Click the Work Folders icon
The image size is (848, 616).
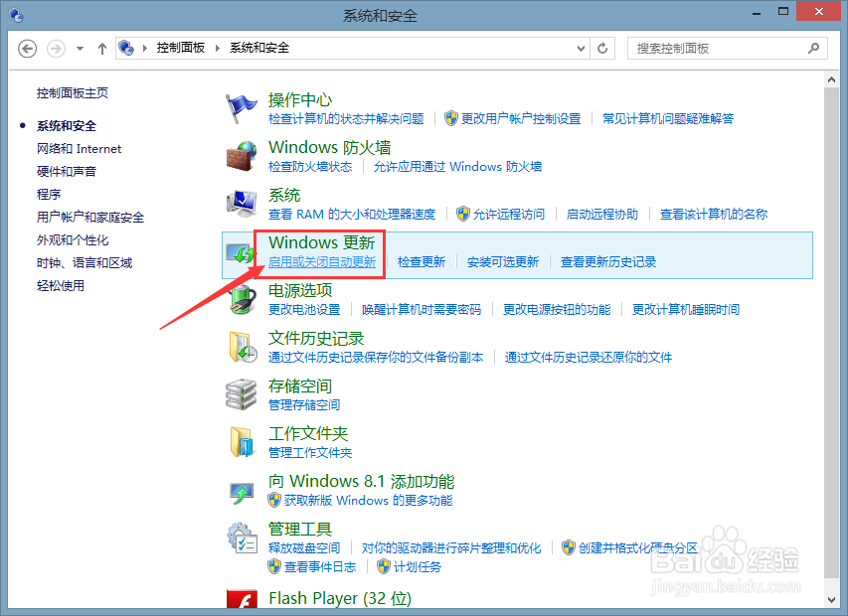(x=242, y=442)
